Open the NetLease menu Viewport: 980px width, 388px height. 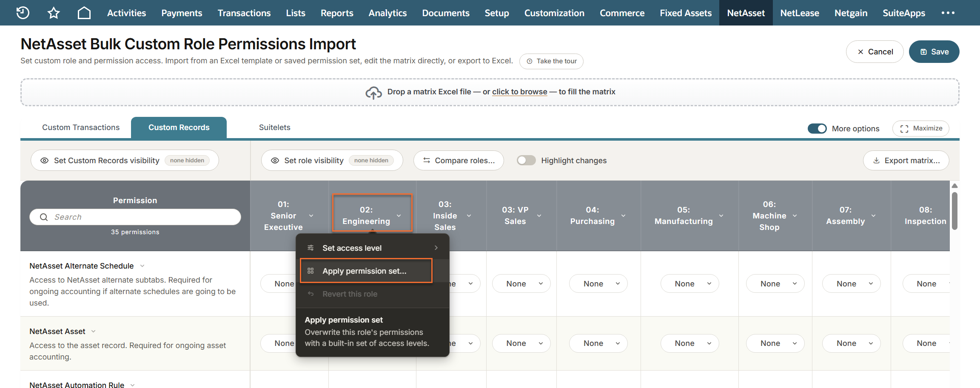tap(800, 13)
